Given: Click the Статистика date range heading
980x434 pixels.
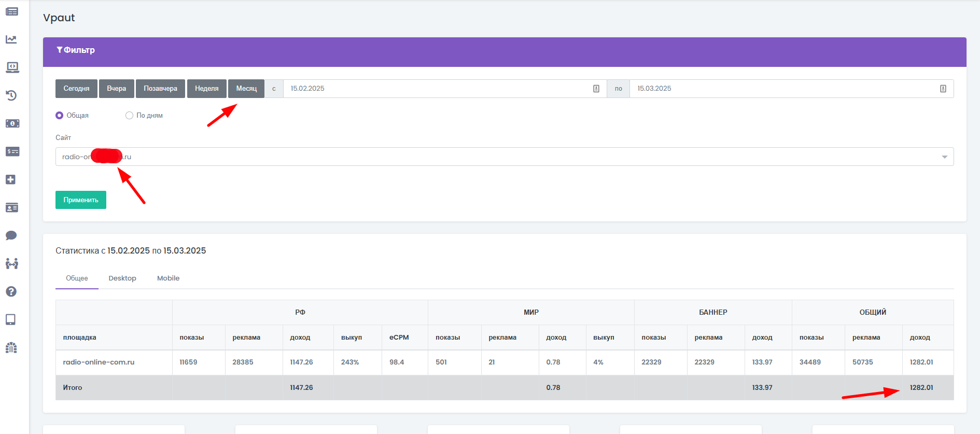Looking at the screenshot, I should tap(131, 250).
